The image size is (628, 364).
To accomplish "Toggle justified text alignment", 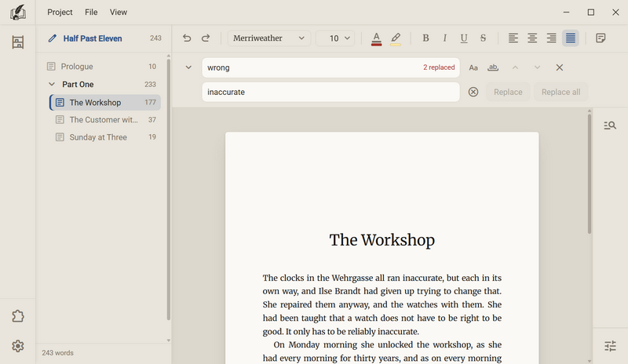I will (571, 38).
